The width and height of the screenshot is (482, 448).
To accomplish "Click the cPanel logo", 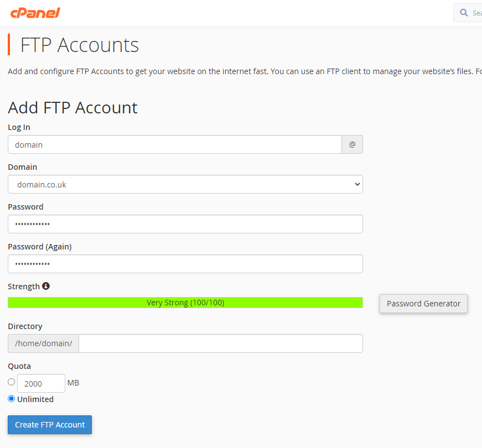I will coord(35,12).
